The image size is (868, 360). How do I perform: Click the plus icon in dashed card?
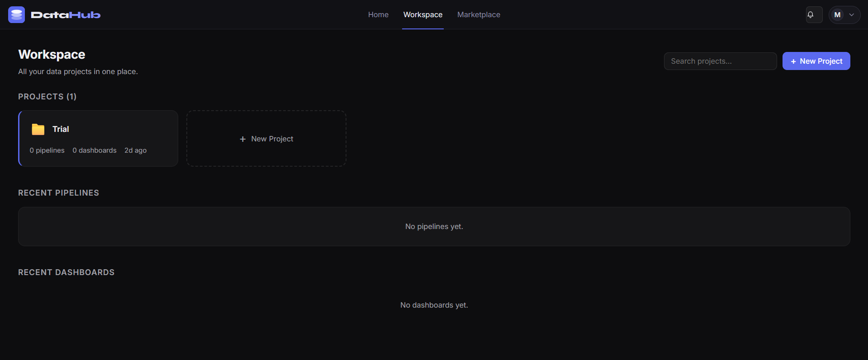243,139
